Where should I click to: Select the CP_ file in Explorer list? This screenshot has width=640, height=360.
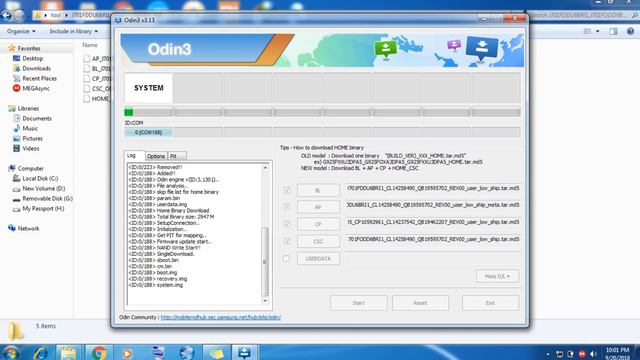coord(97,78)
